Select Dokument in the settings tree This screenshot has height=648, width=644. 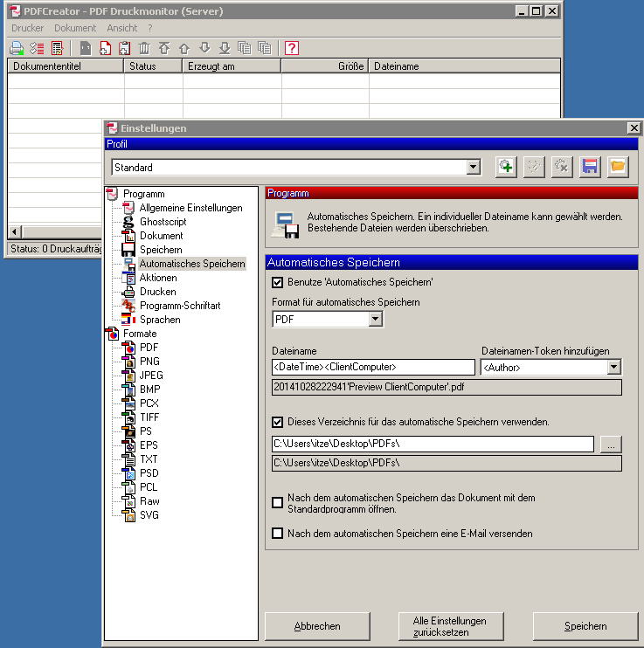tap(162, 236)
